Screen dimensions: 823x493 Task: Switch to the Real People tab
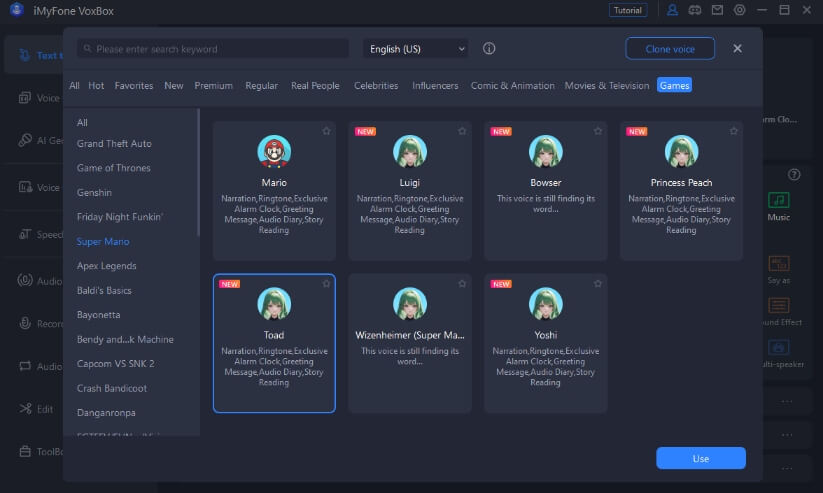click(x=315, y=86)
